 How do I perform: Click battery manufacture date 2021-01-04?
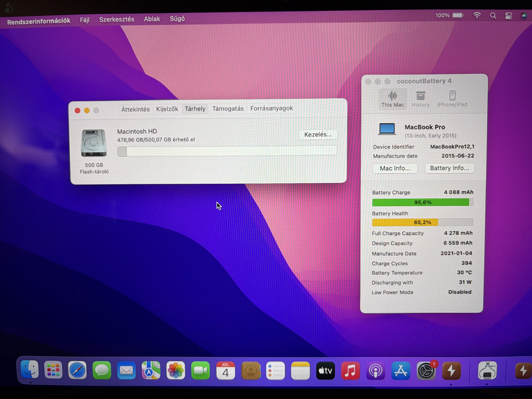click(x=456, y=253)
